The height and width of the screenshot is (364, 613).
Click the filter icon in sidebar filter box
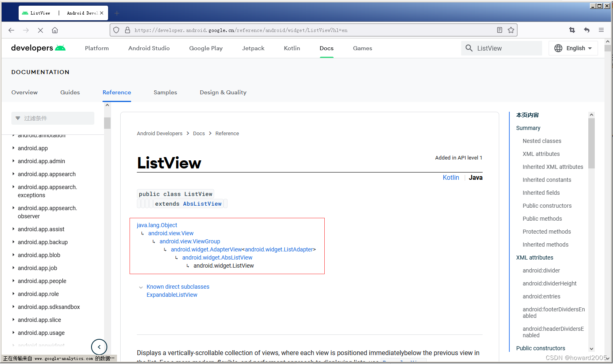pos(18,118)
